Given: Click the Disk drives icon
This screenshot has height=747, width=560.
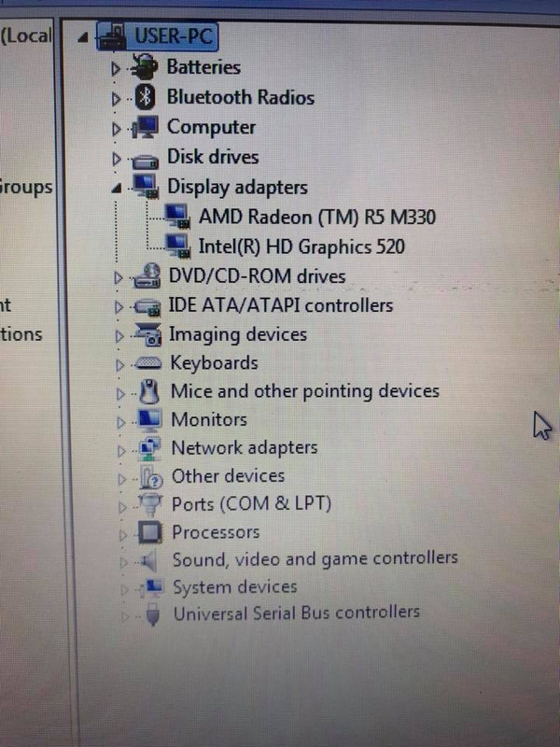Looking at the screenshot, I should tap(146, 160).
